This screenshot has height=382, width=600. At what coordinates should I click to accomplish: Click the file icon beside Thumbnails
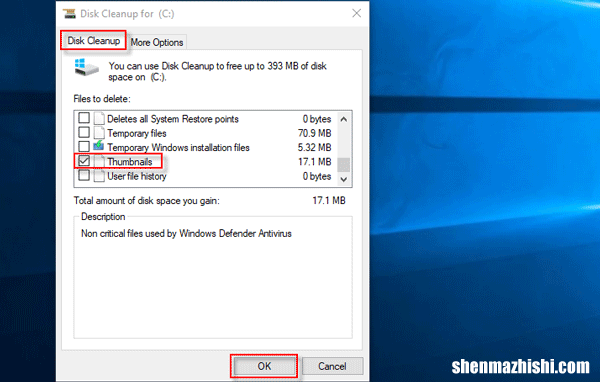click(x=99, y=161)
